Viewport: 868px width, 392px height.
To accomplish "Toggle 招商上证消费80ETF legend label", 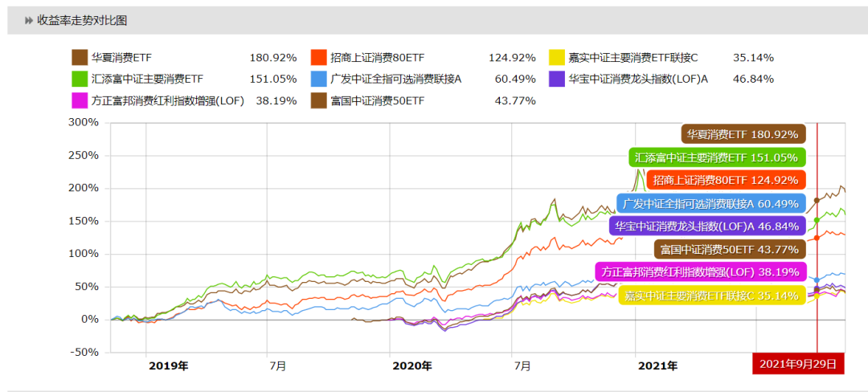I will pyautogui.click(x=378, y=58).
